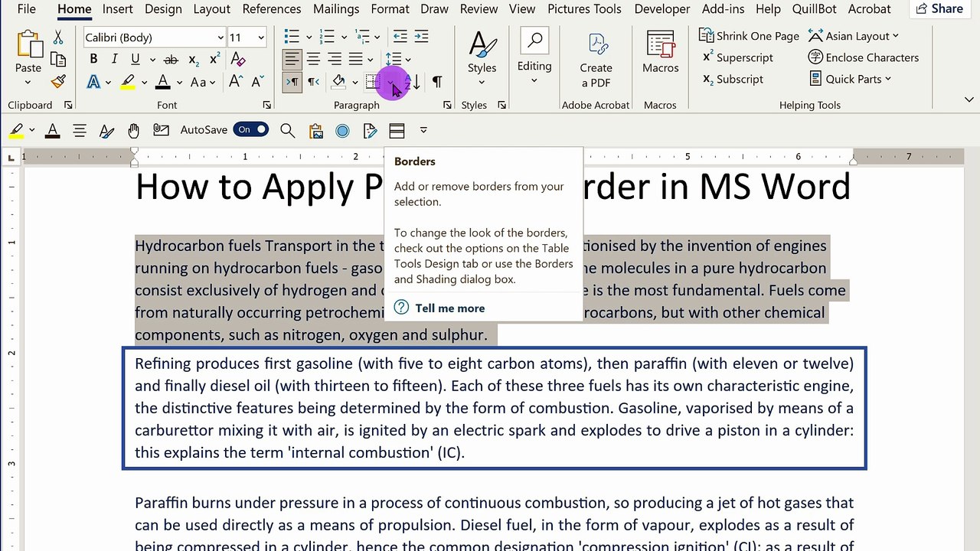980x551 pixels.
Task: Expand the Borders dropdown arrow
Action: click(390, 82)
